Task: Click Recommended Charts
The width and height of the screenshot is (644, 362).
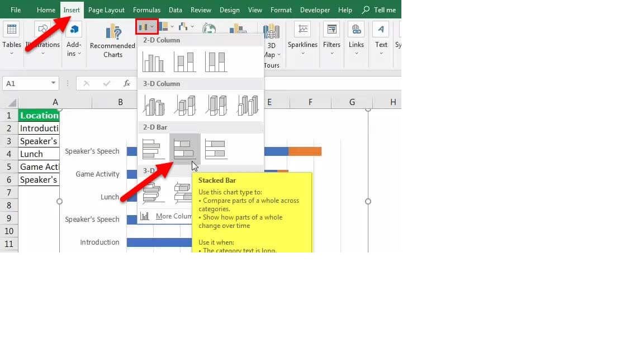Action: [113, 41]
